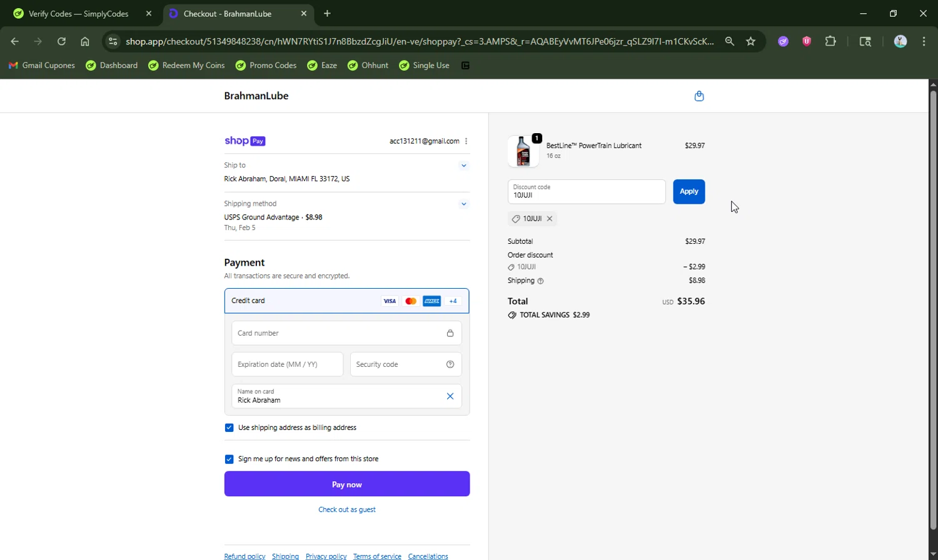Switch to Verify Codes — SimplyCodes tab

click(x=78, y=14)
